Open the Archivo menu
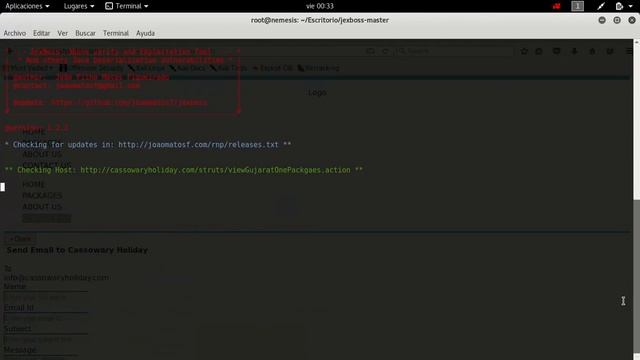Screen dimensions: 640x360 click(15, 33)
